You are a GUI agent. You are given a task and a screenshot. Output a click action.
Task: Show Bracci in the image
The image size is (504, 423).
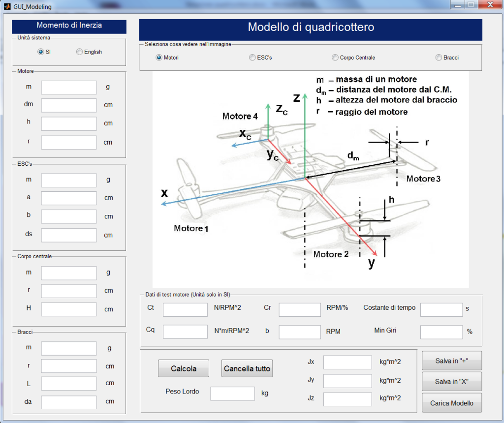click(439, 58)
